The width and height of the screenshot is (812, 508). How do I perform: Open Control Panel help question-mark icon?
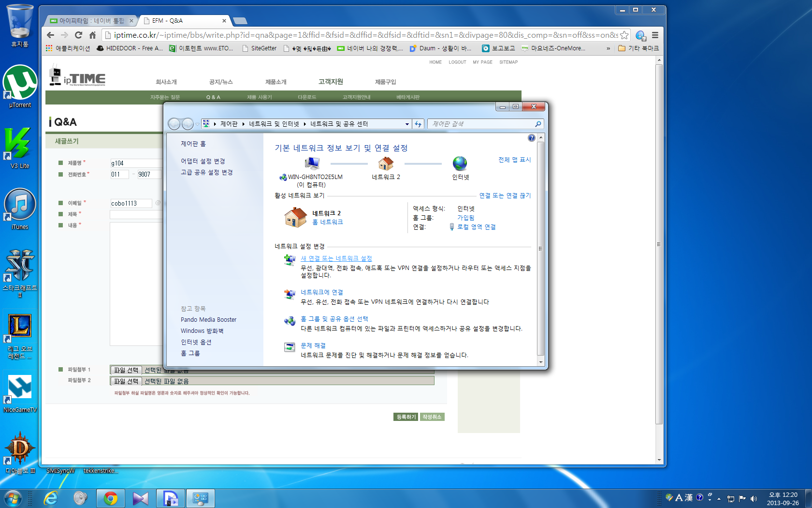pyautogui.click(x=532, y=138)
